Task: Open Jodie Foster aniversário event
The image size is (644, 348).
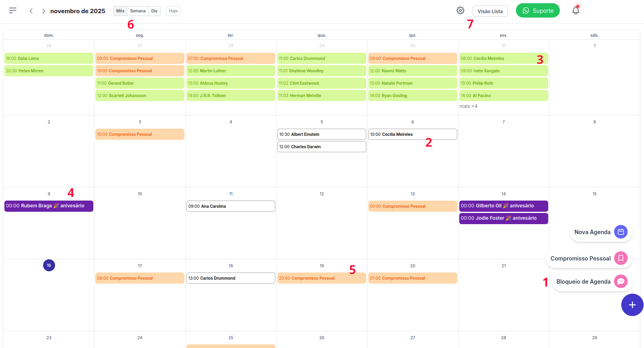Action: point(503,218)
